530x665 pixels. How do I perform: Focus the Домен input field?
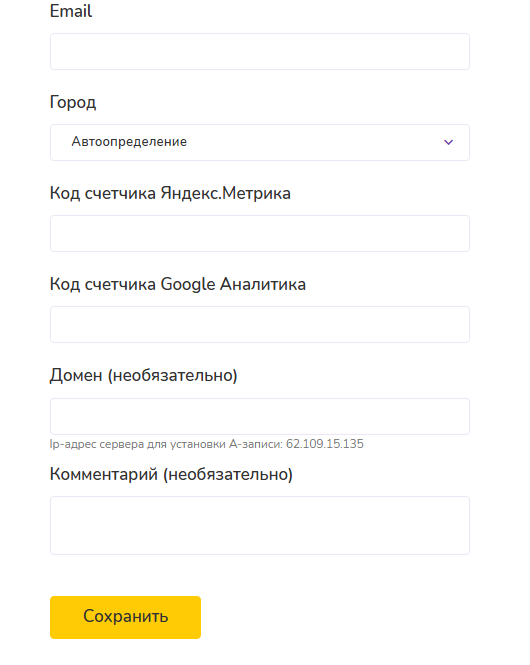[259, 416]
